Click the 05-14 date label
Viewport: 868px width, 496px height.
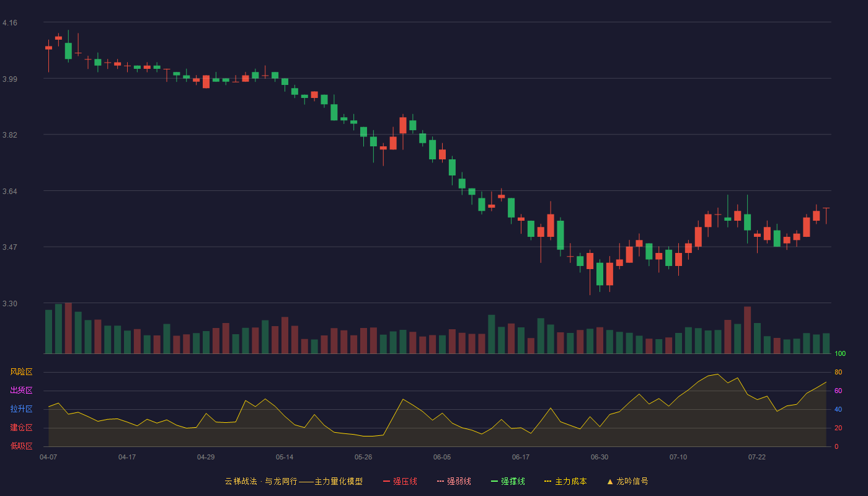pos(285,457)
